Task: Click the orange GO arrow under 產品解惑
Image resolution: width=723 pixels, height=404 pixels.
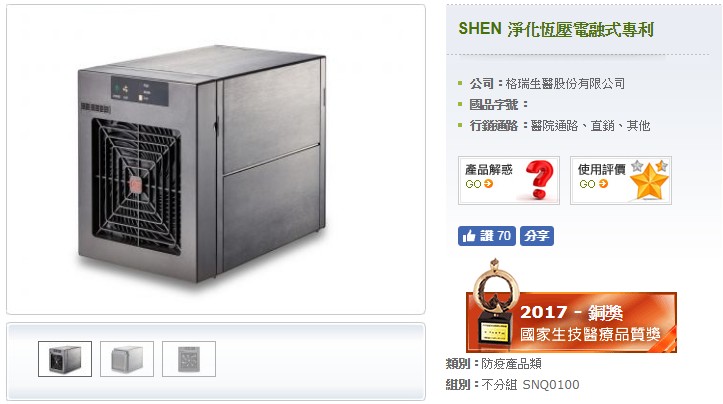Action: [488, 184]
